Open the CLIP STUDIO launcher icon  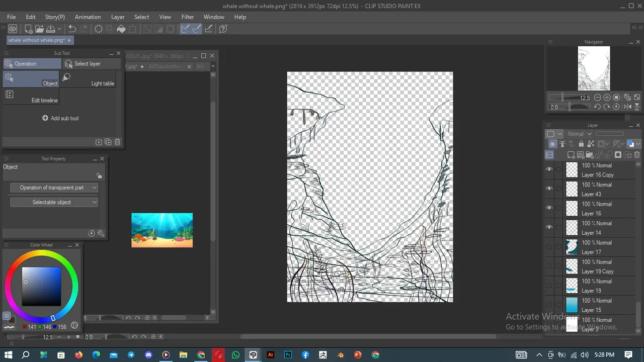click(x=13, y=29)
